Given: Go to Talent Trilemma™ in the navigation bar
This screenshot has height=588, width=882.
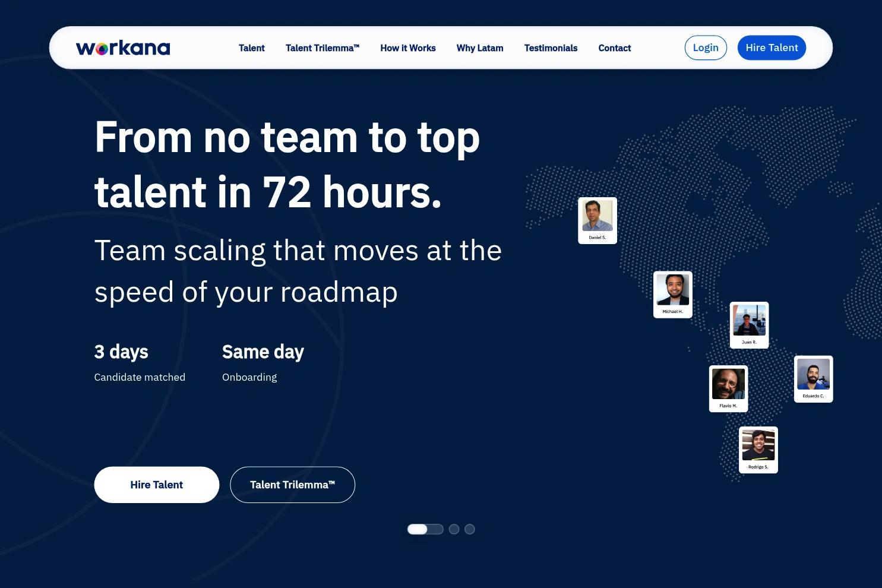Looking at the screenshot, I should [x=323, y=48].
